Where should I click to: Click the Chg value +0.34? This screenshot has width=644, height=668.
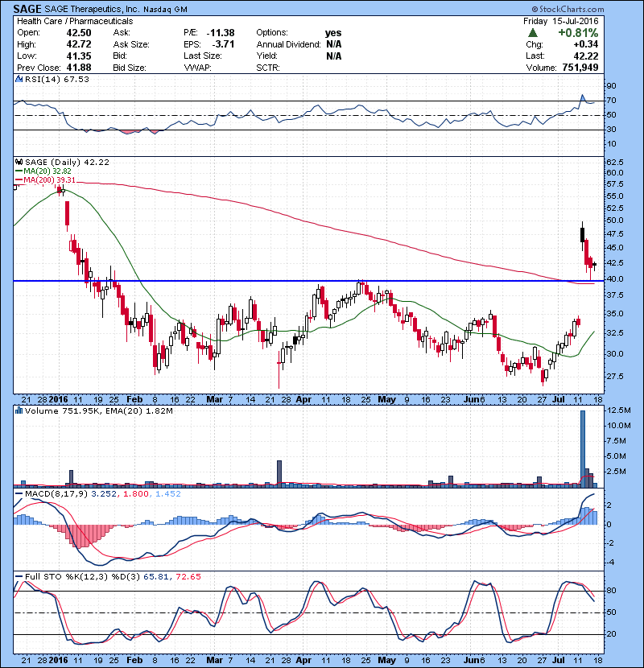pos(586,44)
